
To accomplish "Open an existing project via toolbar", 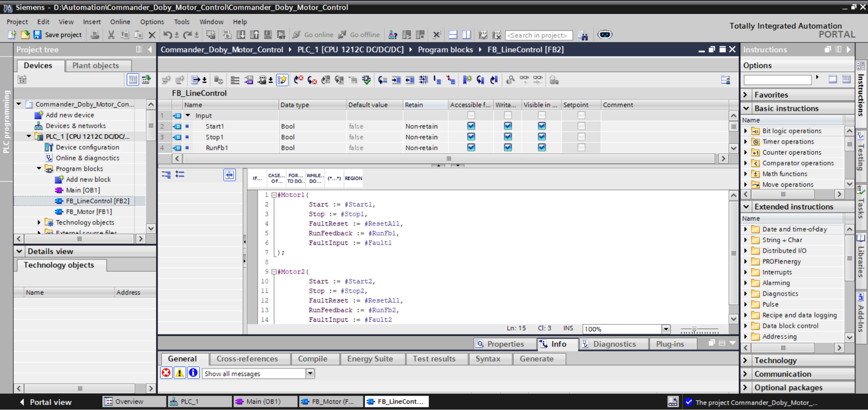I will click(25, 35).
